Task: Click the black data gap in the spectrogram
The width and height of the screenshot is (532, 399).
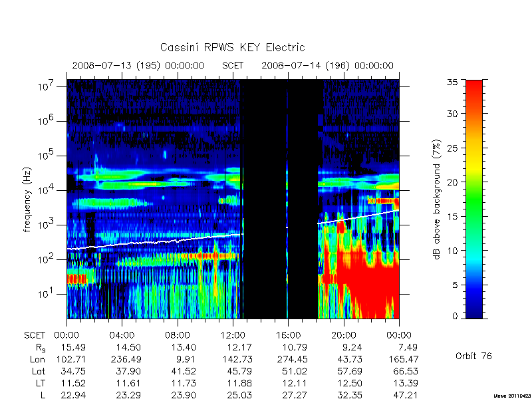Action: pyautogui.click(x=281, y=199)
